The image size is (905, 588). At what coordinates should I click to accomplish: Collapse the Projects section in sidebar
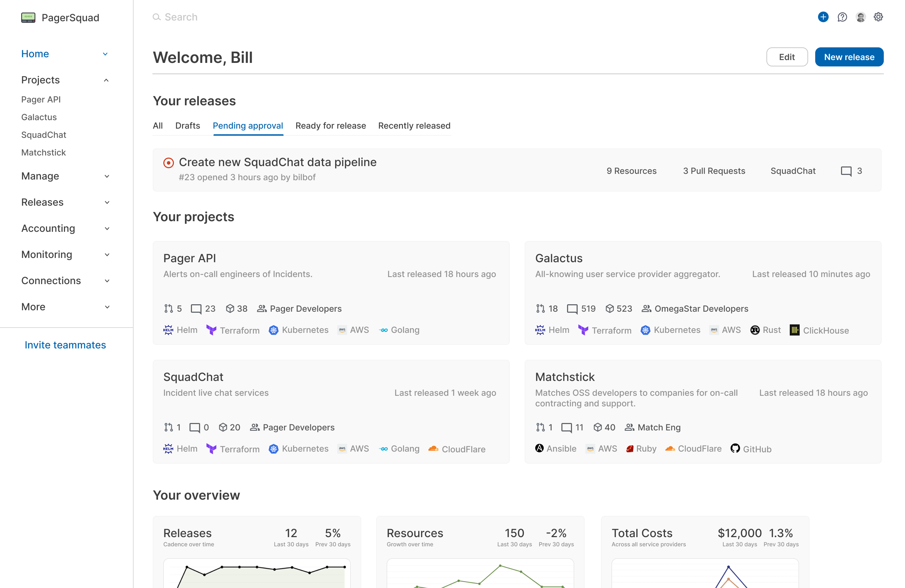tap(106, 80)
